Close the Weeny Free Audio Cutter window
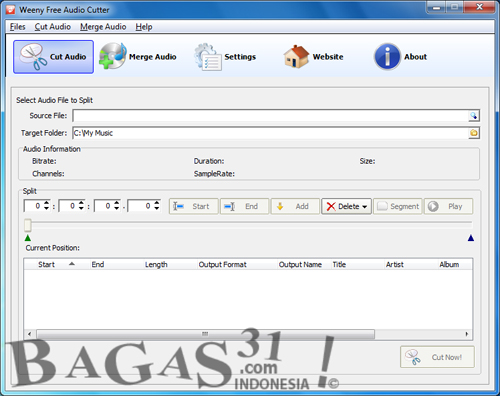 [479, 7]
